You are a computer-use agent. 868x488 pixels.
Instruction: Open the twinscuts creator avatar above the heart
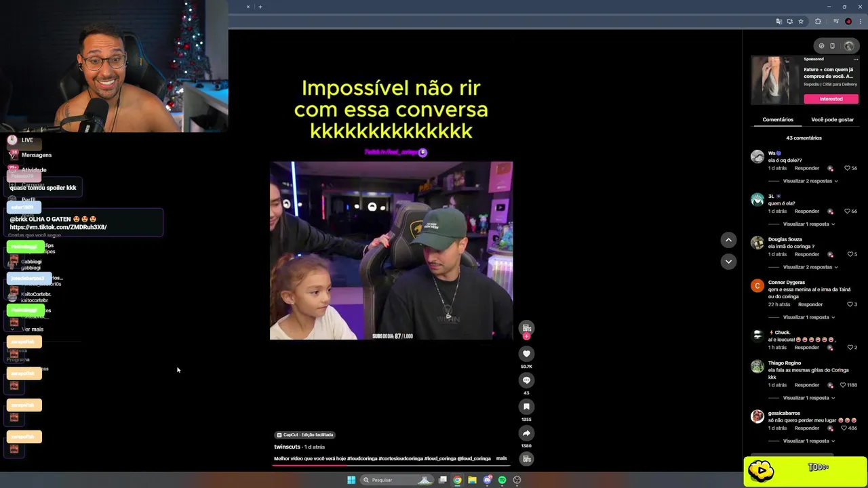click(x=526, y=327)
